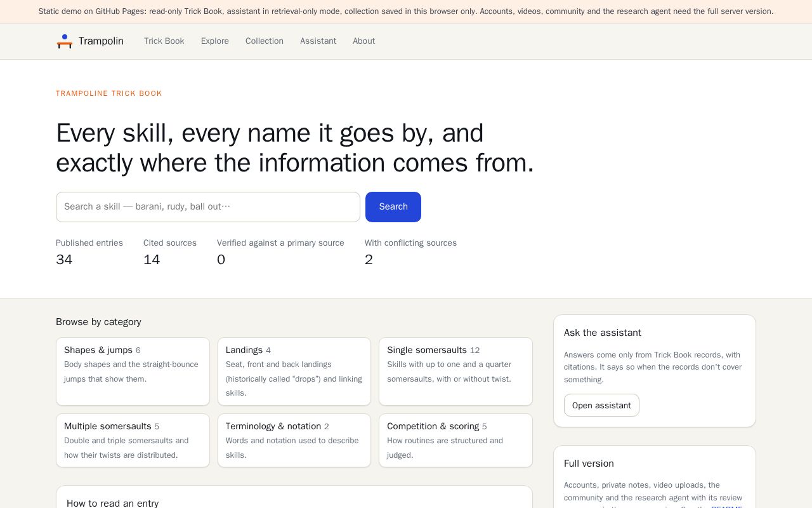This screenshot has width=812, height=508.
Task: Focus the skill search input field
Action: point(208,207)
